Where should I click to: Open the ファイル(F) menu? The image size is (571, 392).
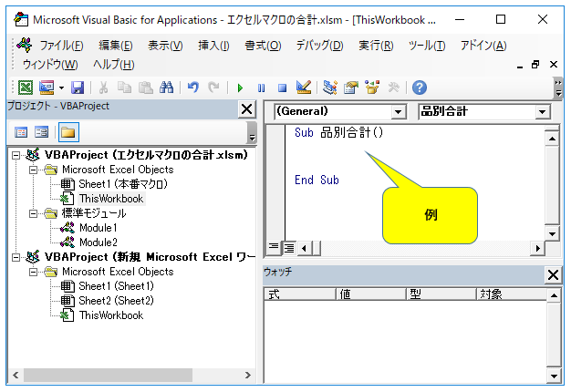(61, 46)
